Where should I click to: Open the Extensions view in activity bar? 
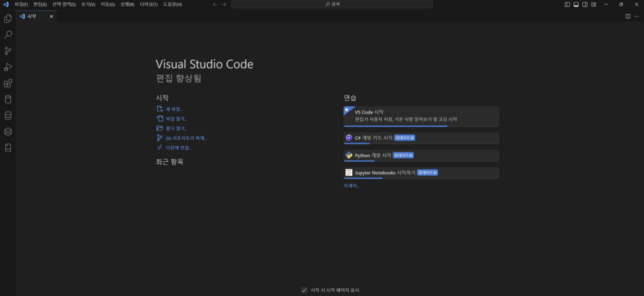click(x=8, y=84)
